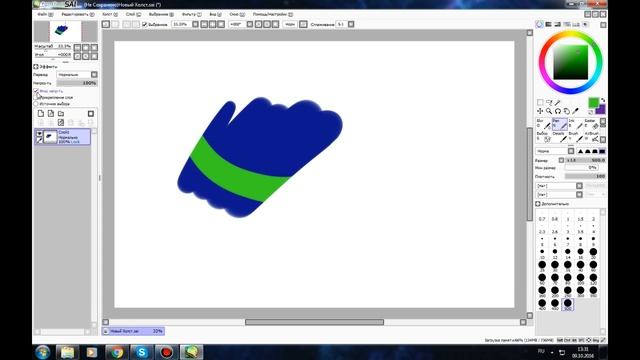The height and width of the screenshot is (360, 640).
Task: Open the Фильтр menu
Action: click(191, 14)
